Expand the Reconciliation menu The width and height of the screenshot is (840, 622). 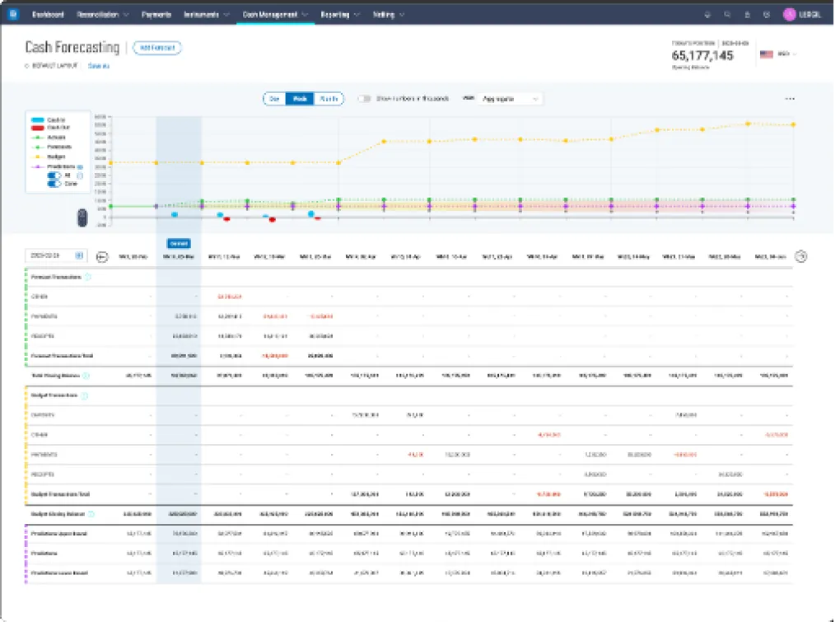97,15
